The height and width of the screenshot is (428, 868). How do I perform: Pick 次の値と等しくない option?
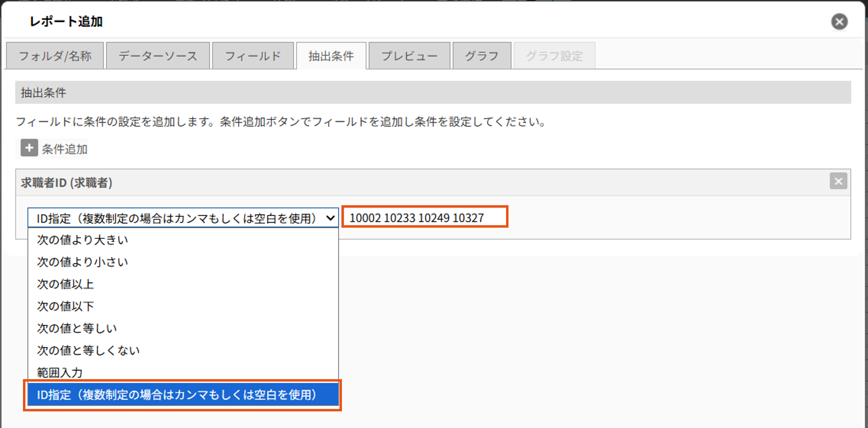(183, 350)
